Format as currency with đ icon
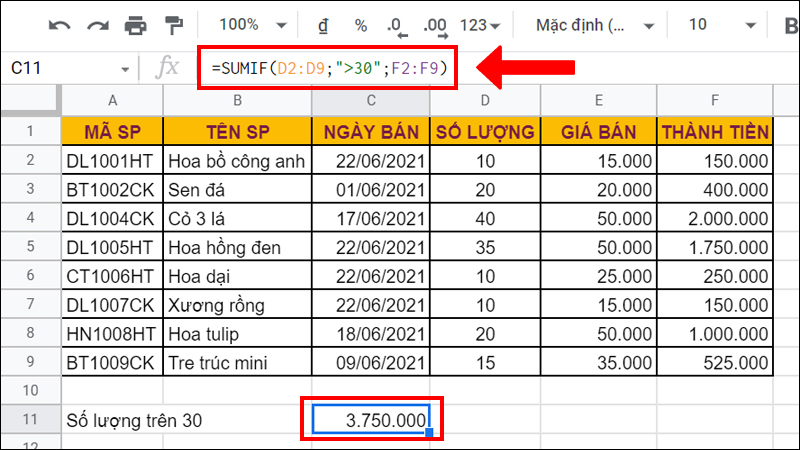 click(323, 25)
